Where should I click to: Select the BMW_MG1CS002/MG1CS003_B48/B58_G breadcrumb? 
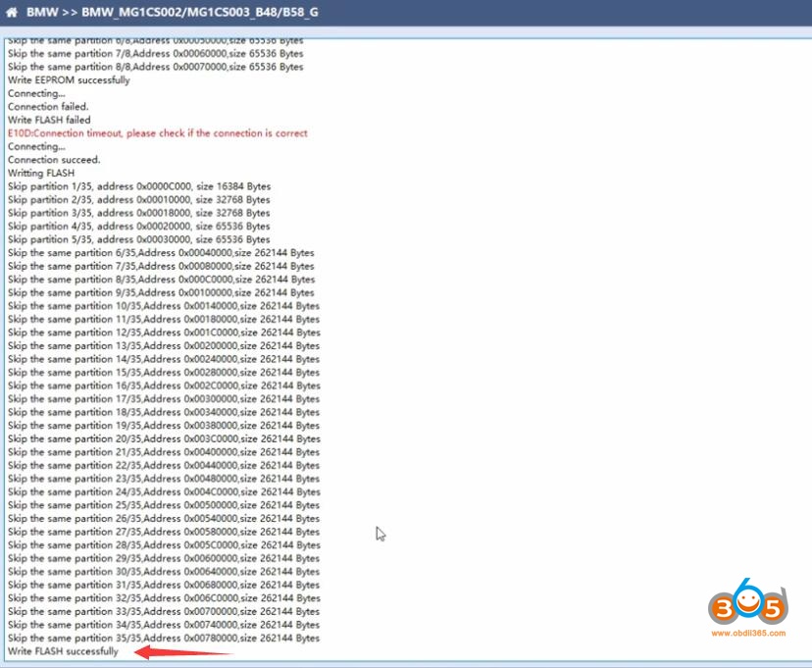point(200,12)
